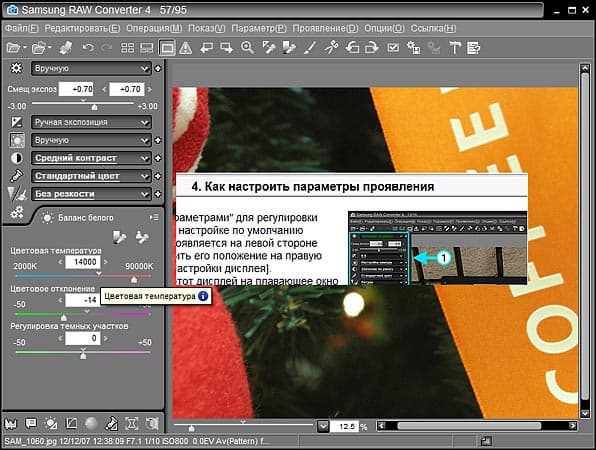Viewport: 596px width, 450px height.
Task: Expand the Средний контраст dropdown
Action: 91,158
